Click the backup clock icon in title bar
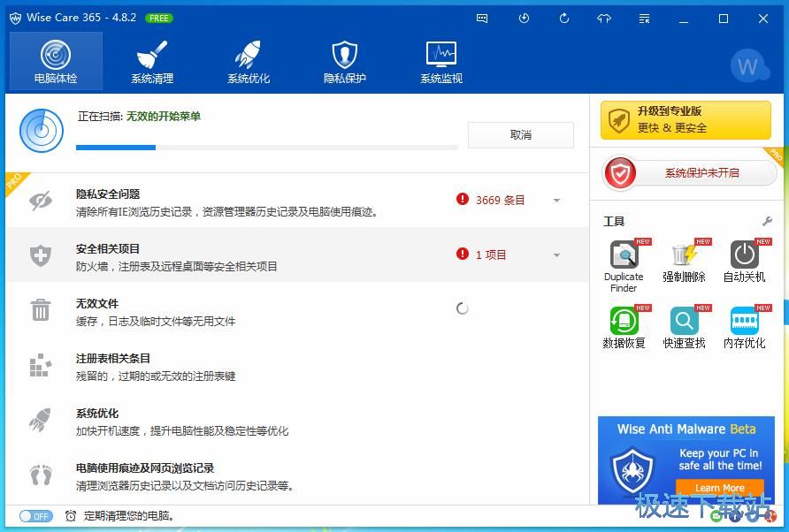 coord(524,19)
